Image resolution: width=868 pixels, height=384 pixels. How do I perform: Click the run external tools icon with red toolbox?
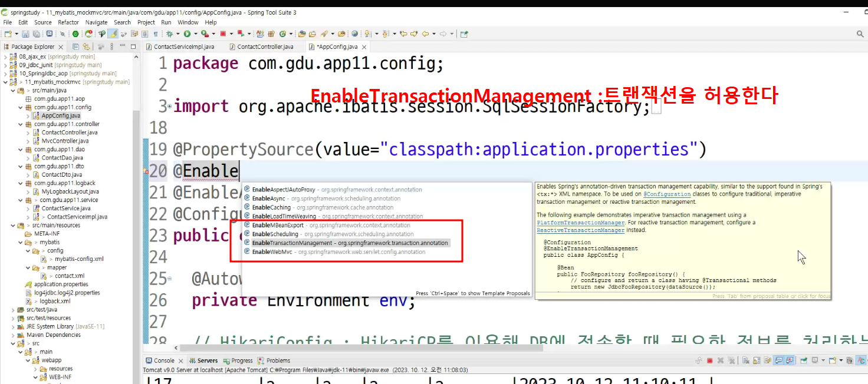click(205, 34)
